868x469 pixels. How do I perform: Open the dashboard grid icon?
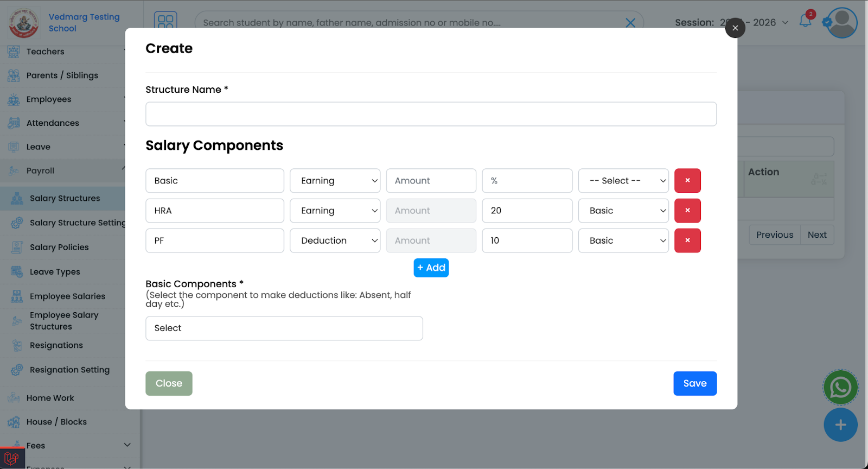pos(165,21)
